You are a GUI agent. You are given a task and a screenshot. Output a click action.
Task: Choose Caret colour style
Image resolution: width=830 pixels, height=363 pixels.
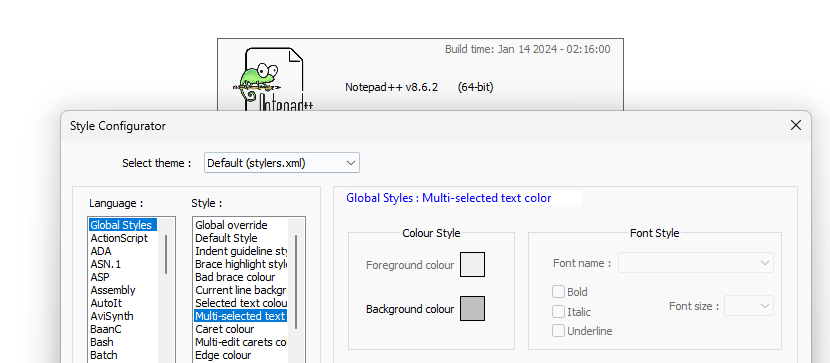pyautogui.click(x=224, y=329)
